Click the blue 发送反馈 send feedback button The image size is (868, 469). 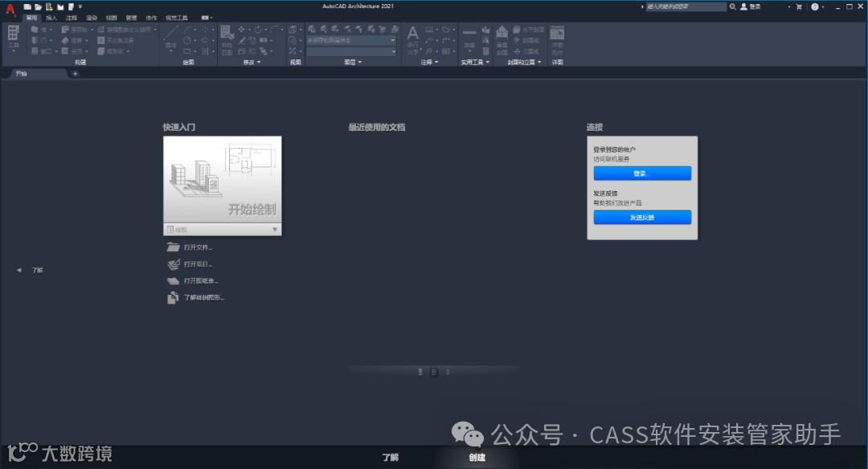pos(642,218)
